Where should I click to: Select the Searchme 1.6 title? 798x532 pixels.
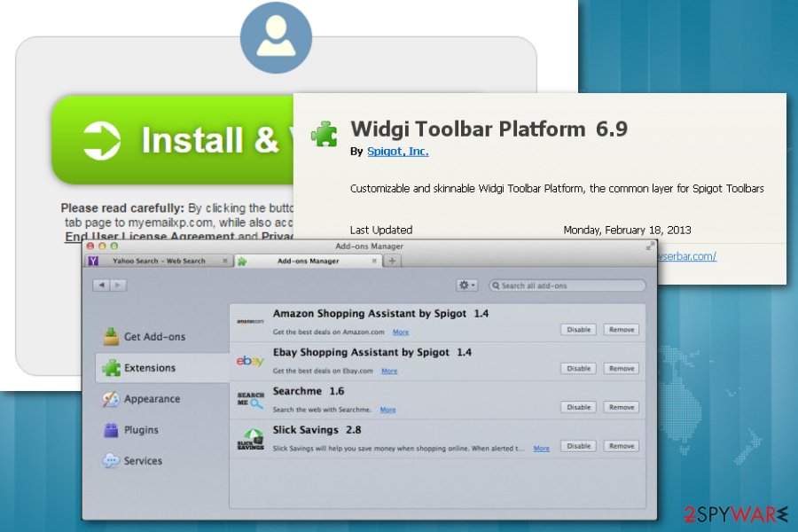coord(309,391)
